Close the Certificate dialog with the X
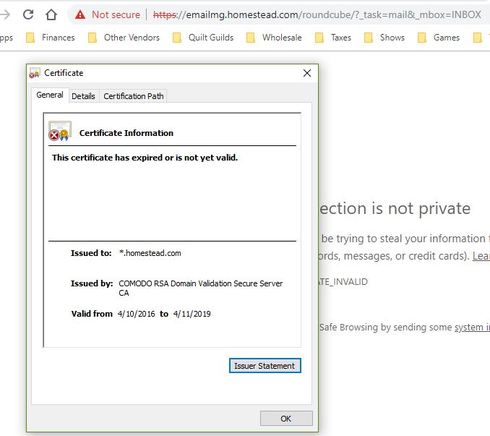Image resolution: width=490 pixels, height=436 pixels. 307,73
